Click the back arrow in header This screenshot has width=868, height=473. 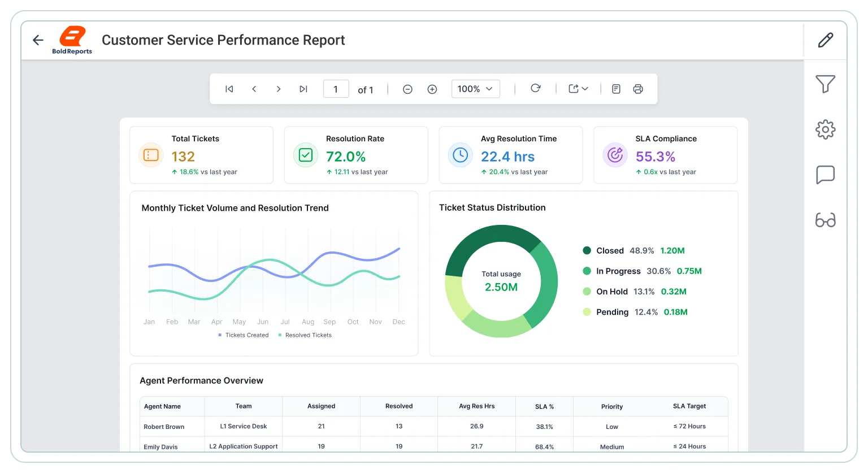(38, 40)
